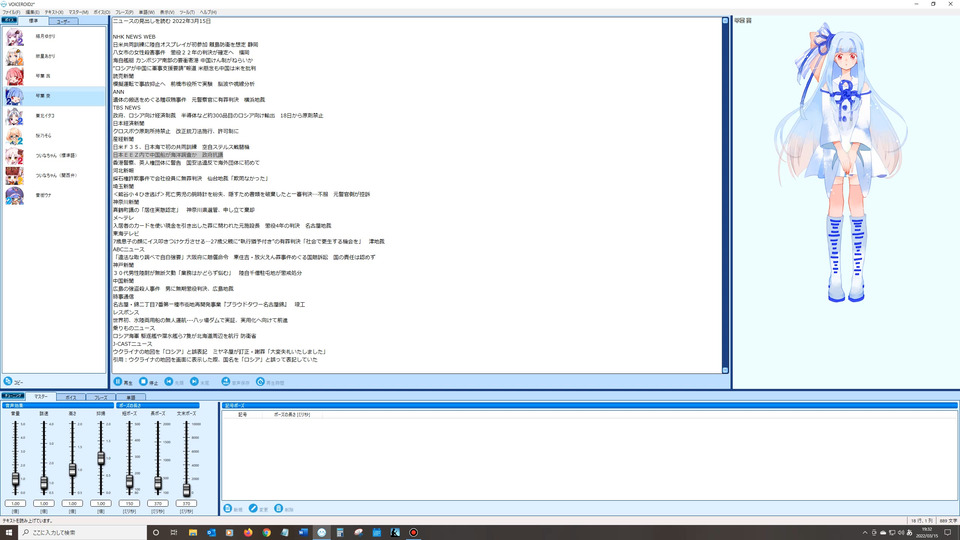Click the taskbar search box
The height and width of the screenshot is (540, 960).
(x=83, y=532)
